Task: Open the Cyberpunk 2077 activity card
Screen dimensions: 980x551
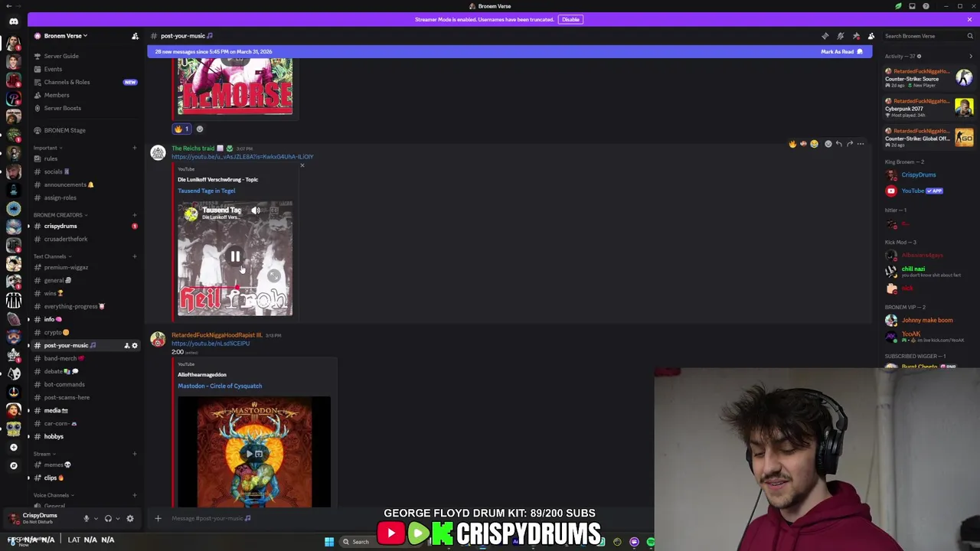Action: (x=929, y=108)
